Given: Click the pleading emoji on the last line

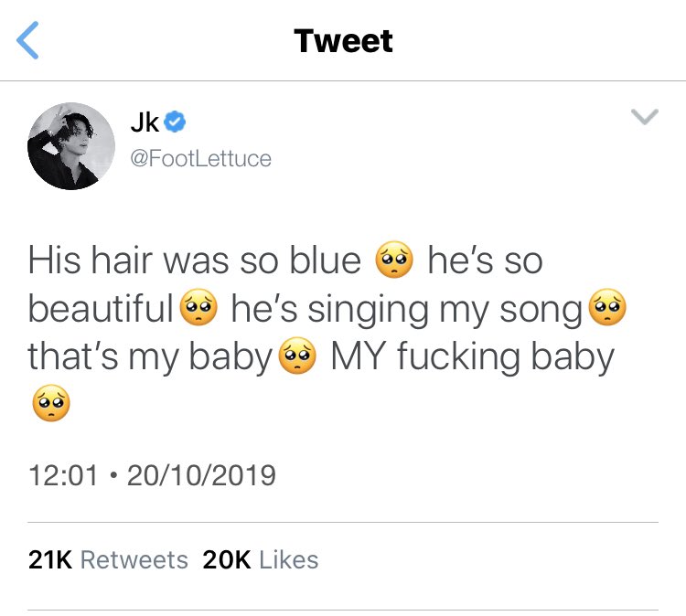Looking at the screenshot, I should [51, 403].
